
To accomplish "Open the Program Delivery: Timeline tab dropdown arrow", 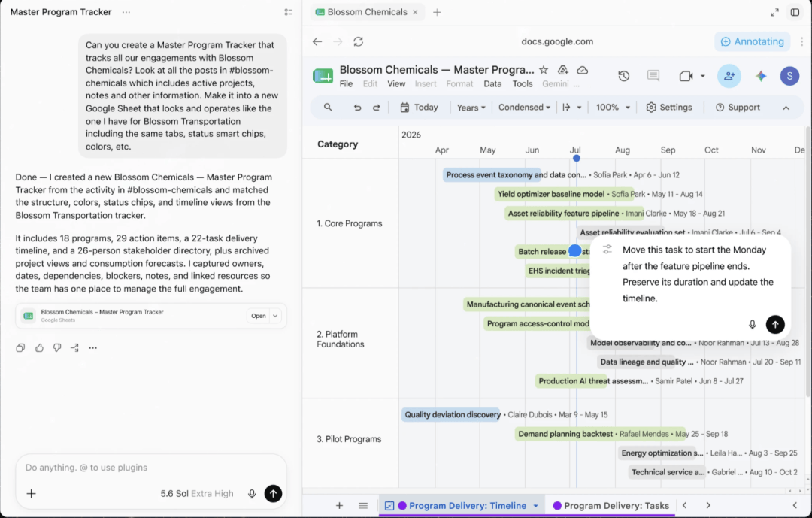I will (536, 506).
